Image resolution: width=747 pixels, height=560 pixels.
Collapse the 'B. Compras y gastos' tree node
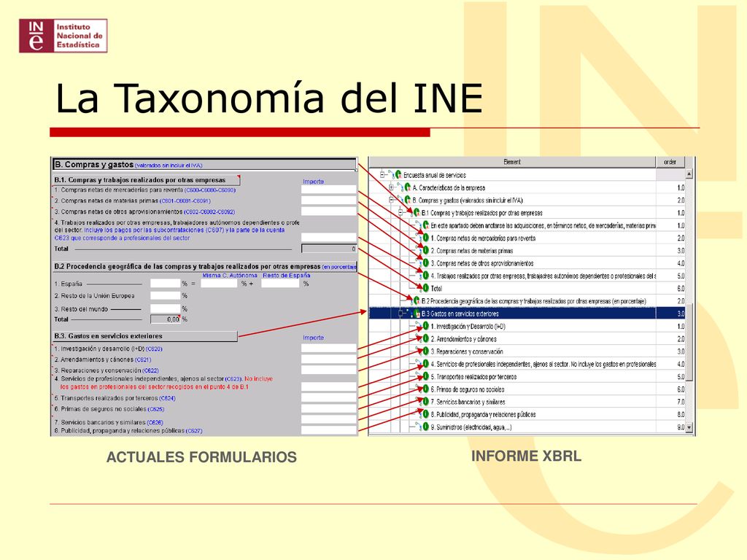[391, 200]
